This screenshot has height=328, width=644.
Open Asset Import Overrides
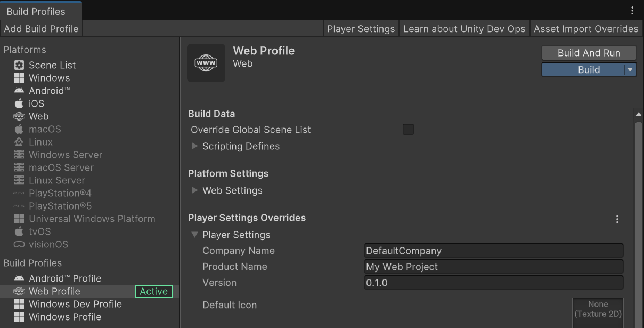point(586,29)
